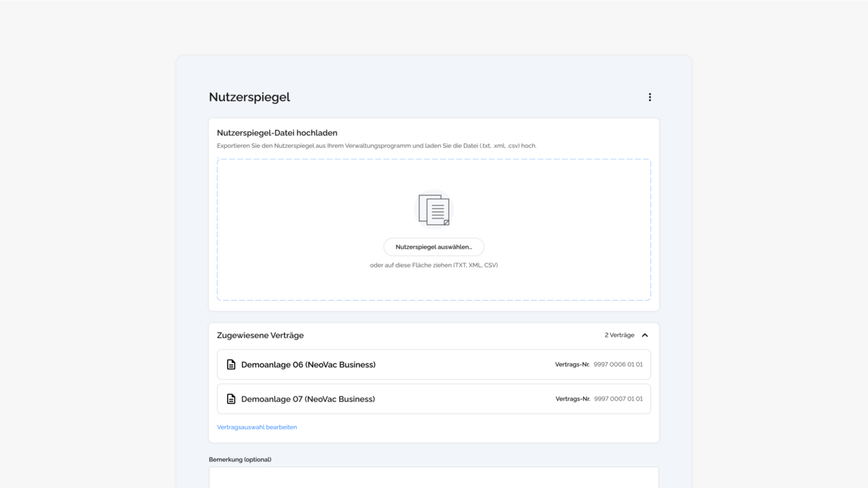Click the "oder auf diese Fläche ziehen" hint text
Image resolution: width=868 pixels, height=488 pixels.
coord(434,265)
